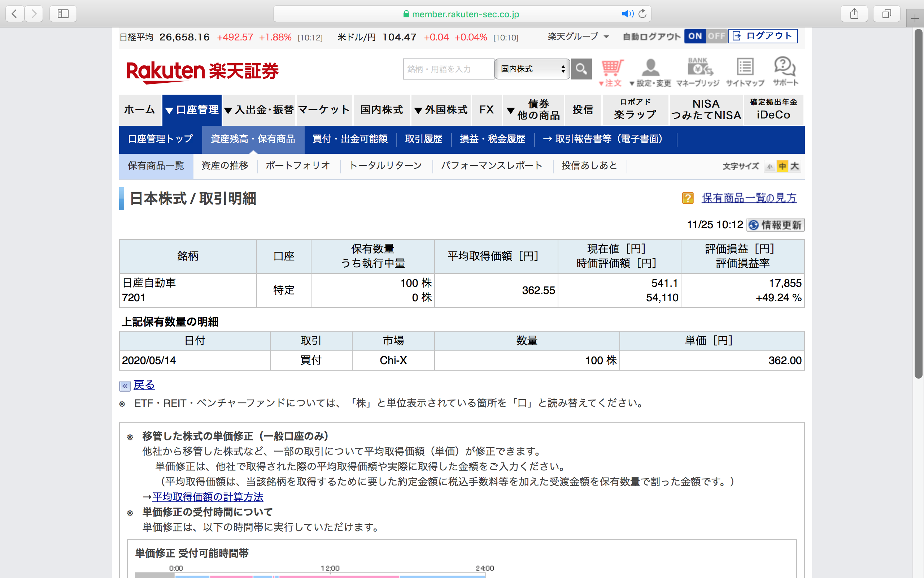Open the 国内株式 search category dropdown
Viewport: 924px width, 578px height.
532,69
